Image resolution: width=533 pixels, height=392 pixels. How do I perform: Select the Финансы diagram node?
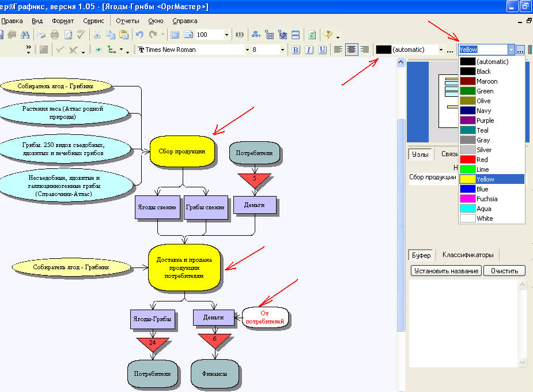point(214,374)
